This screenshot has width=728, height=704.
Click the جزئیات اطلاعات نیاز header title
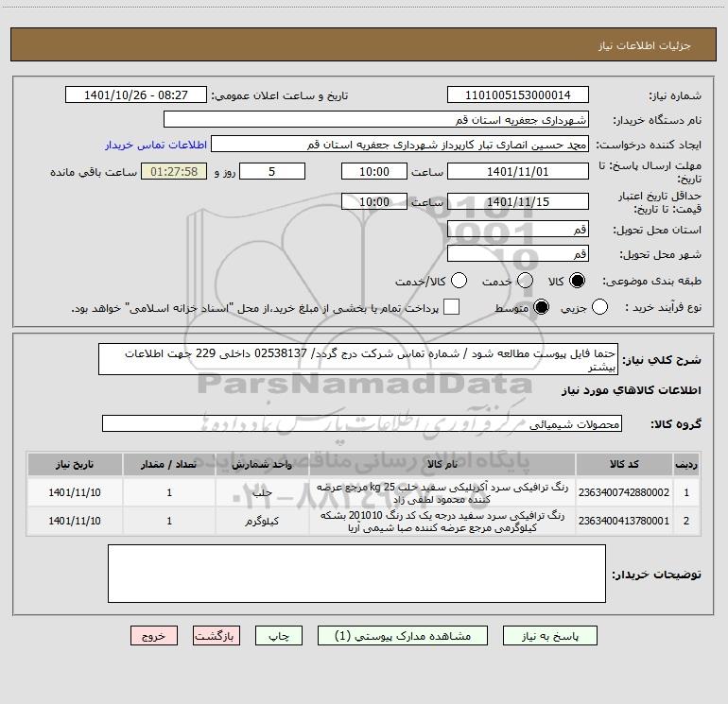(x=645, y=45)
